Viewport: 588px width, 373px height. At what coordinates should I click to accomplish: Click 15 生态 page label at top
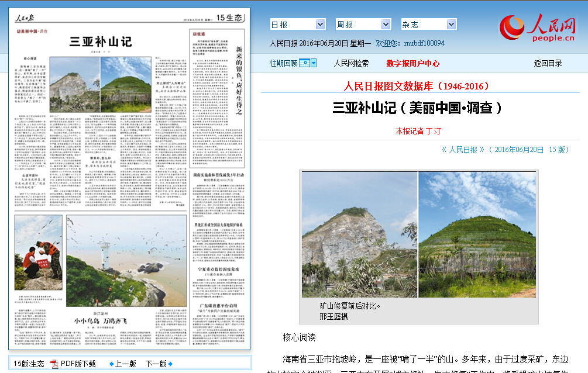click(x=229, y=18)
